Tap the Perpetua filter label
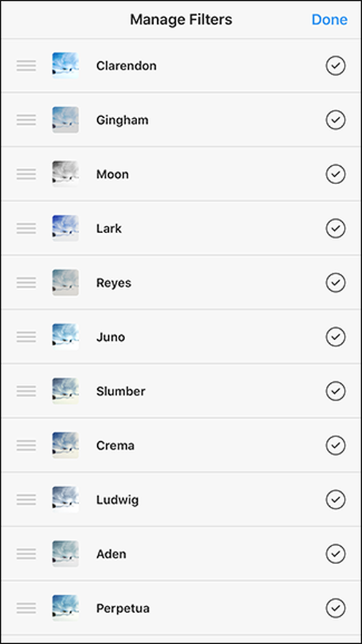Image resolution: width=362 pixels, height=644 pixels. [x=123, y=609]
